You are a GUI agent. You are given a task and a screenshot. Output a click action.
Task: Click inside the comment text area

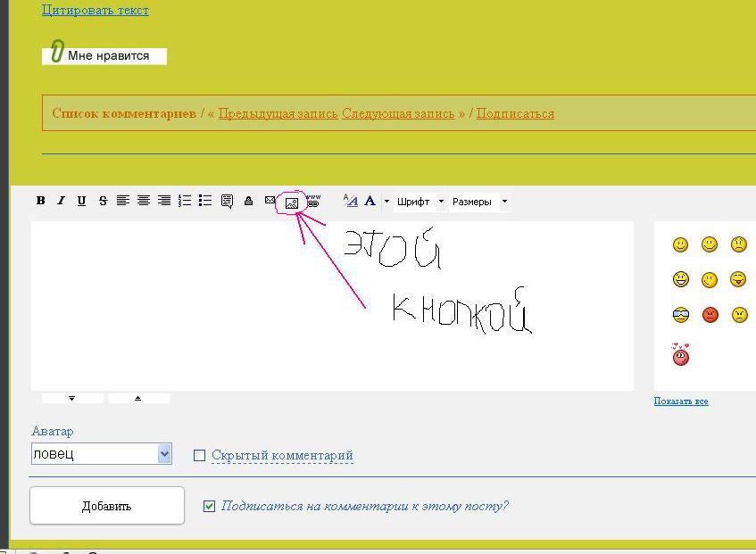(332, 306)
